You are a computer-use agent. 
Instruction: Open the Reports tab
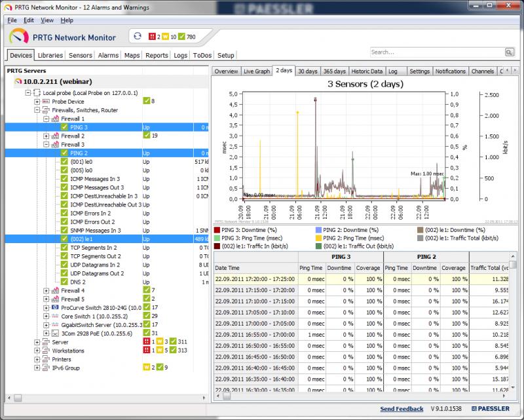pos(157,55)
